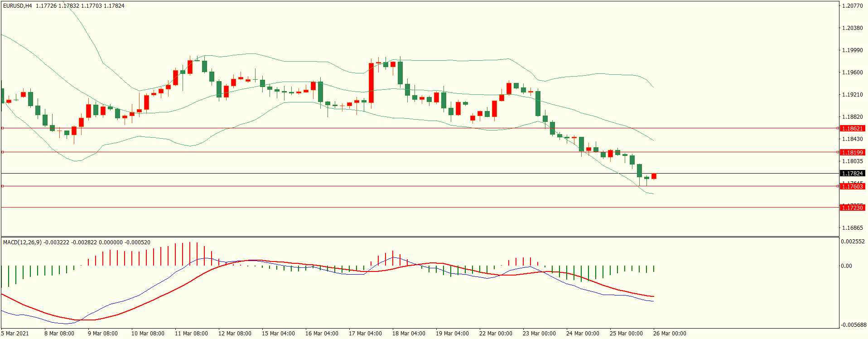
Task: Click the 26 Mar 00:00 time label
Action: (670, 334)
